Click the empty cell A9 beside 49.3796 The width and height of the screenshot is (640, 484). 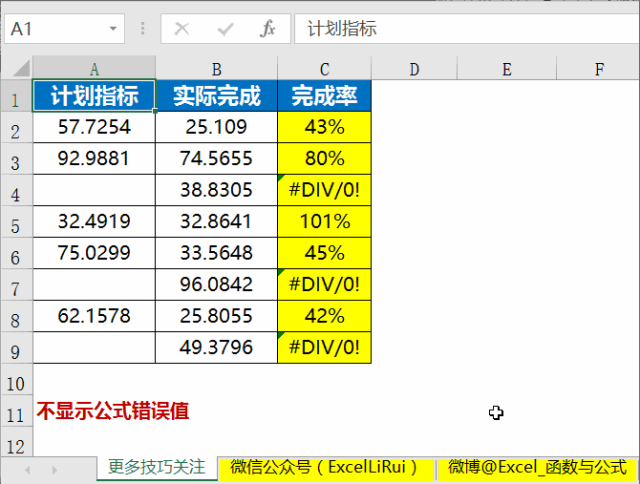pyautogui.click(x=94, y=348)
